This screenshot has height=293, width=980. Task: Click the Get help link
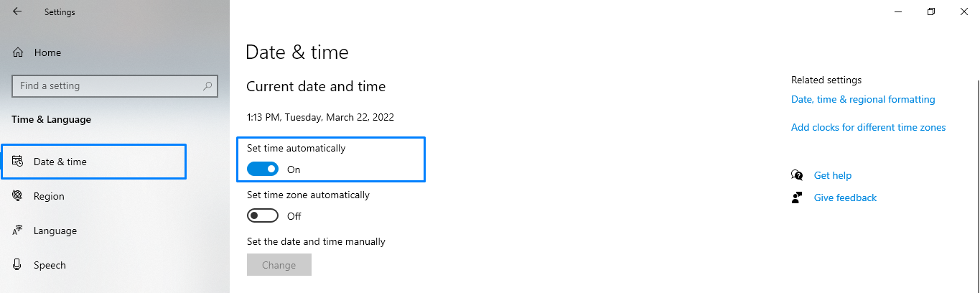(x=832, y=175)
